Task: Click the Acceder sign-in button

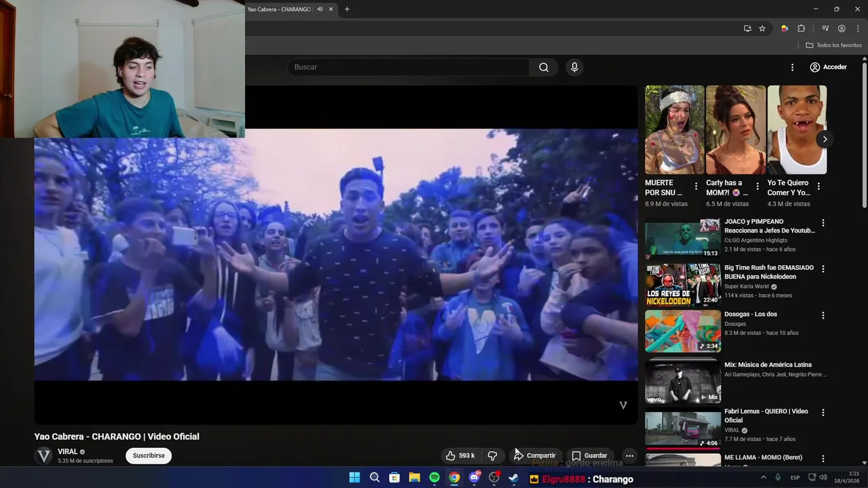Action: pos(828,67)
